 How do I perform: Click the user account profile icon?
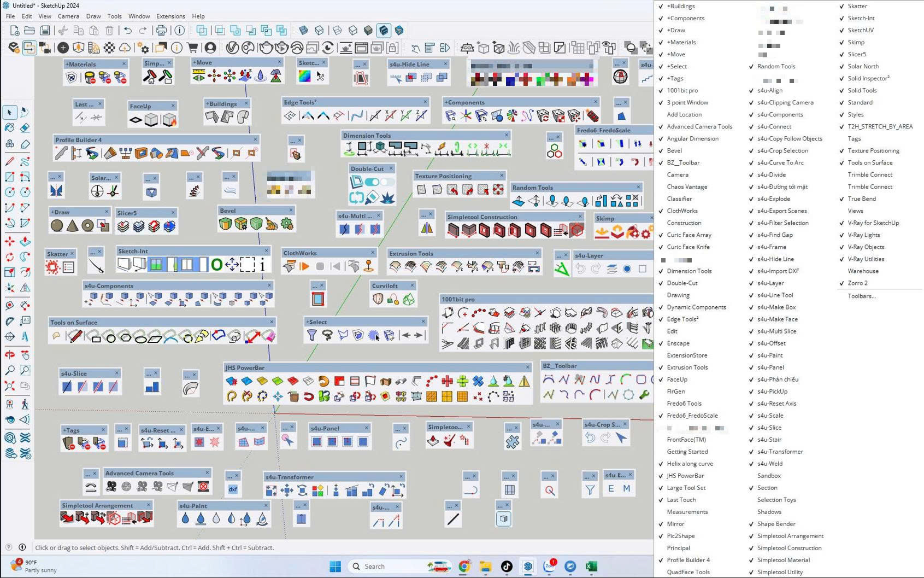click(210, 48)
